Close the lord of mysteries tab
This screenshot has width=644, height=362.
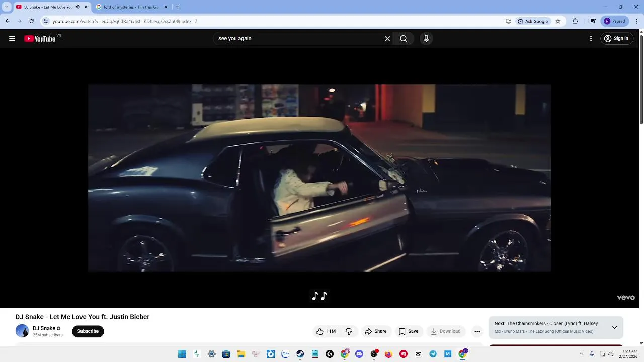[165, 7]
